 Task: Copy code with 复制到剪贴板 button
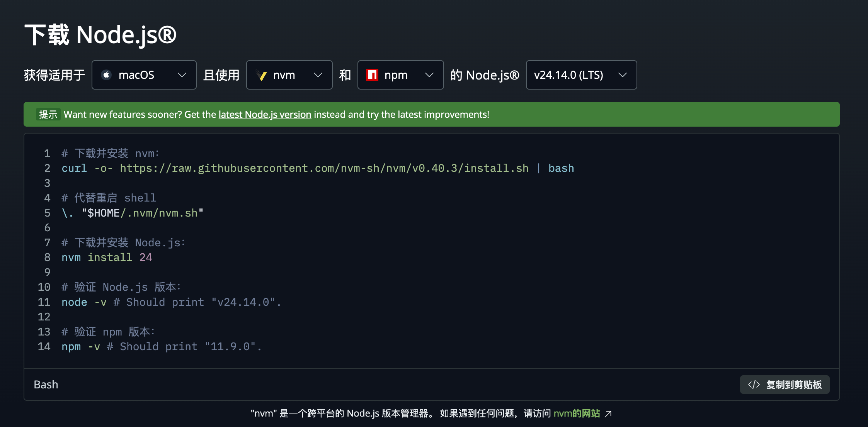(x=785, y=385)
